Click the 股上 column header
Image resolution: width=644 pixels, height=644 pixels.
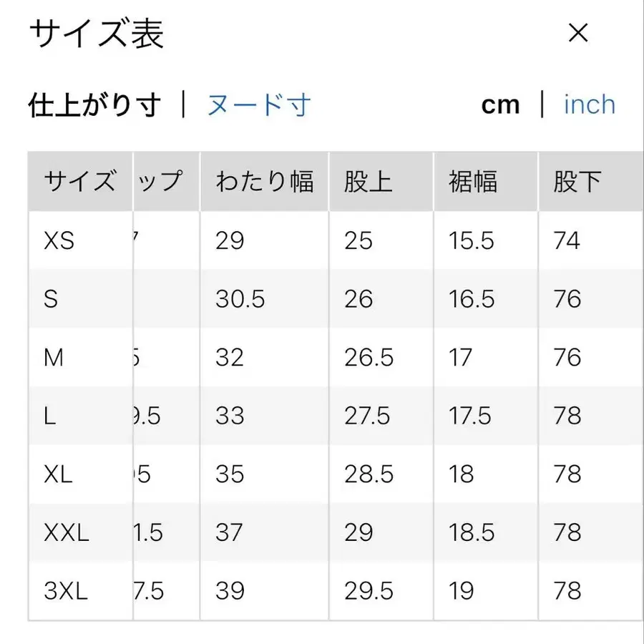(369, 181)
